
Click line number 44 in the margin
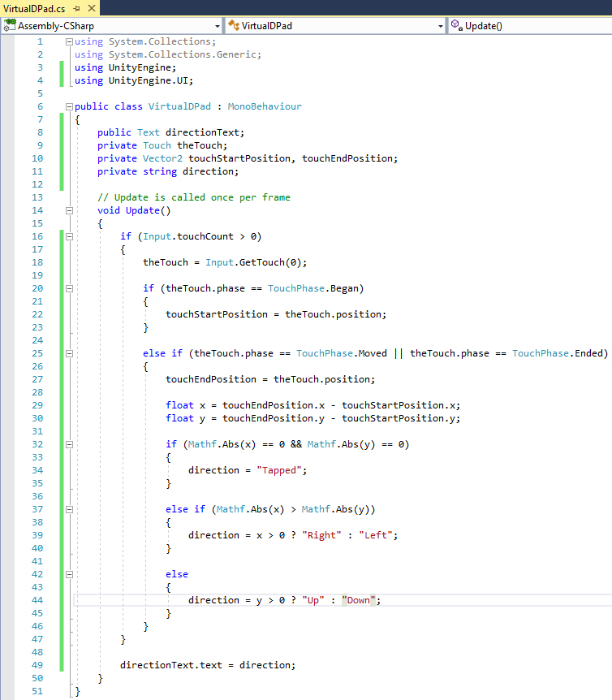(x=37, y=600)
